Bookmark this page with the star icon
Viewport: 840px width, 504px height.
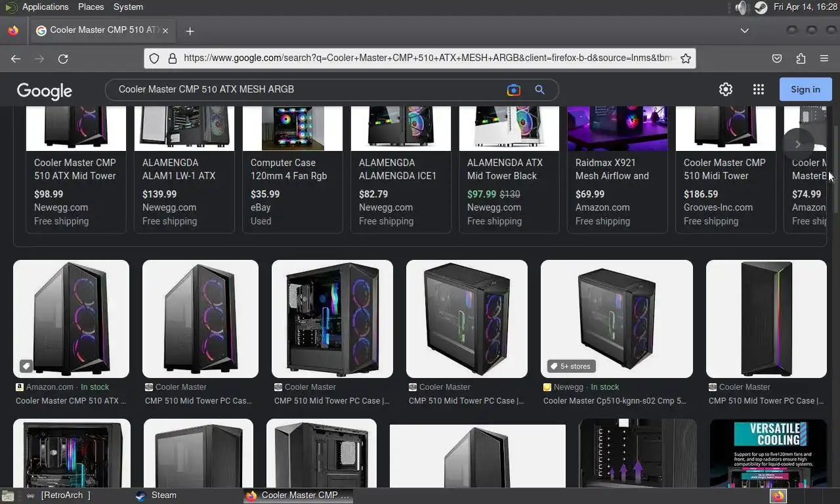tap(686, 58)
